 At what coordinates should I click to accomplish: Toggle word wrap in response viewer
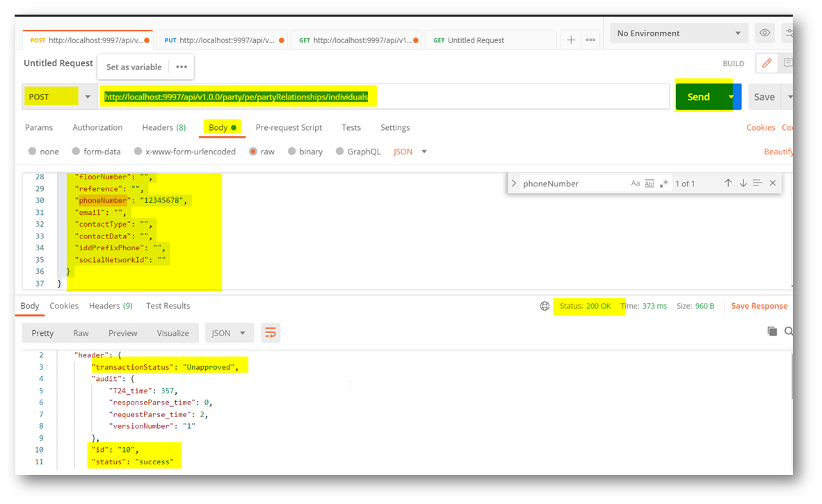click(x=271, y=333)
